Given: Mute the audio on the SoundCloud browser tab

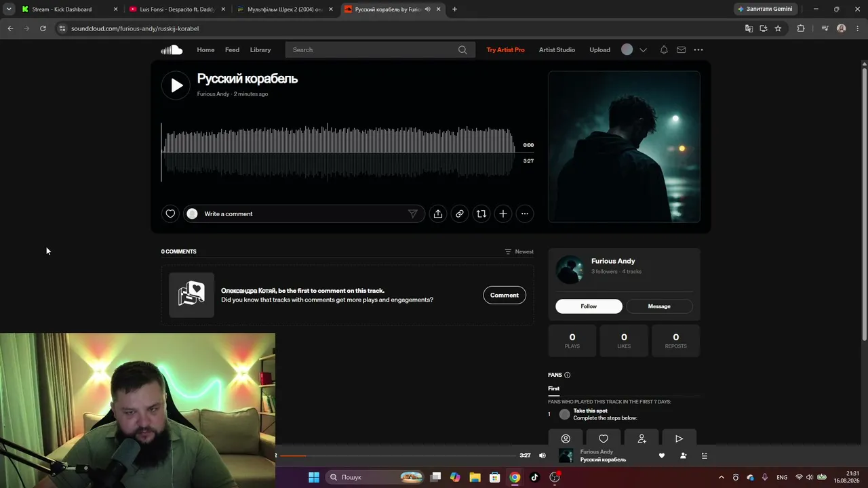Looking at the screenshot, I should tap(427, 9).
